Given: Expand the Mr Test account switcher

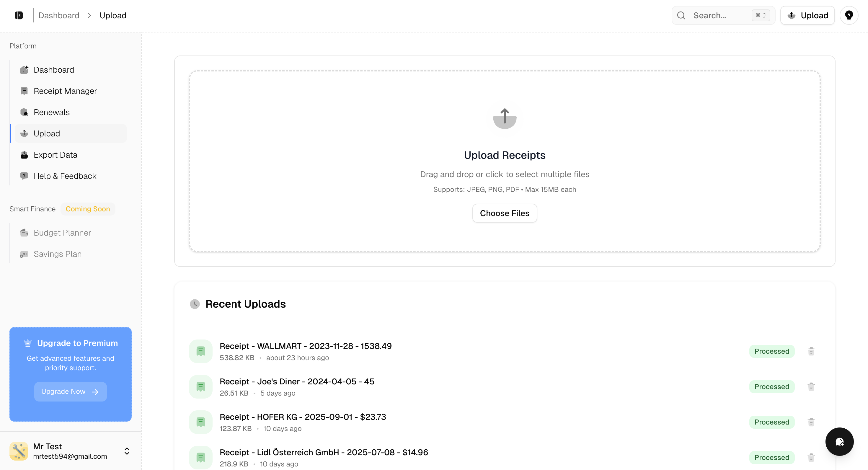Looking at the screenshot, I should click(127, 451).
